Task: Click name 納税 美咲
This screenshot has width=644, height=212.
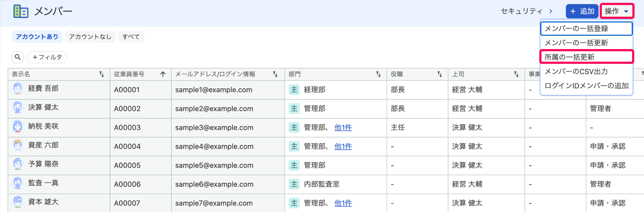Action: 43,126
